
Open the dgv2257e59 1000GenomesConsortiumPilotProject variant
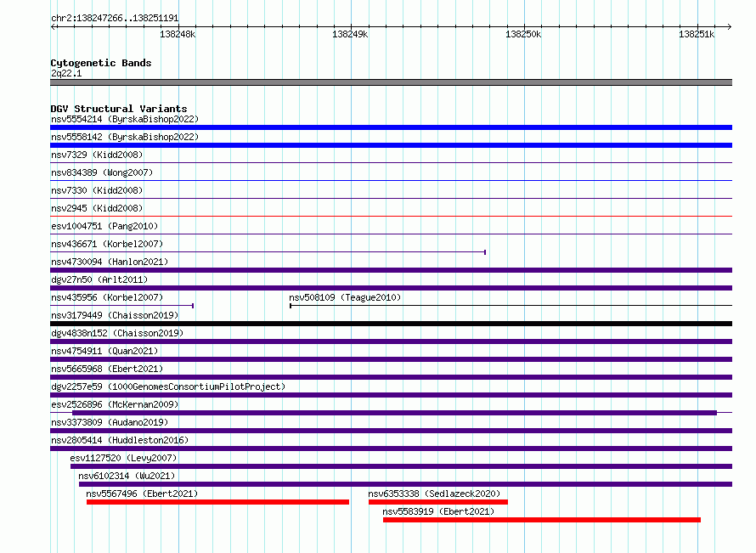168,387
